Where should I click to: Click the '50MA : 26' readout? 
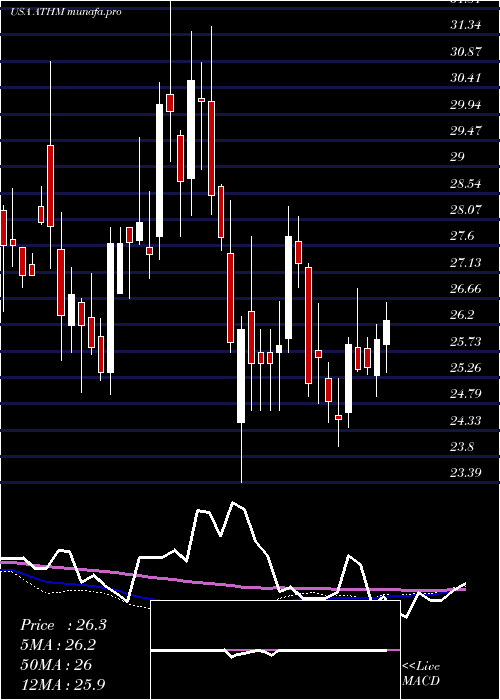point(56,665)
